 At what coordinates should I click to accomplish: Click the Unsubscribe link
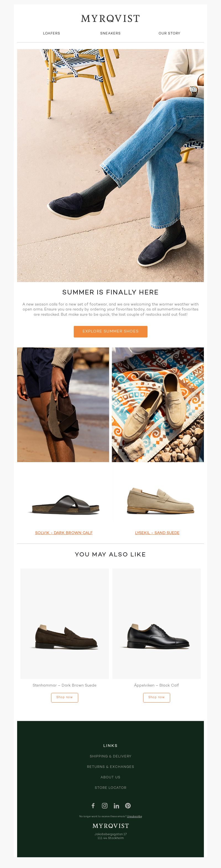pos(134,816)
